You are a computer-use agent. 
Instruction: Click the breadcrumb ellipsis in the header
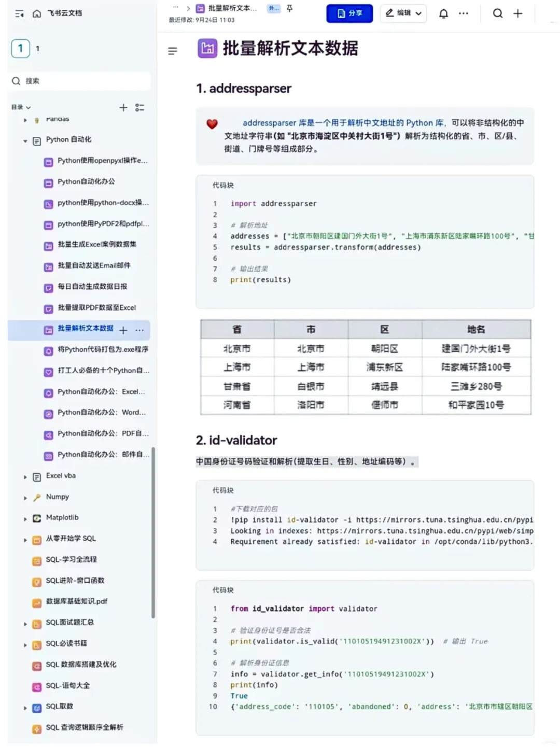tap(176, 8)
